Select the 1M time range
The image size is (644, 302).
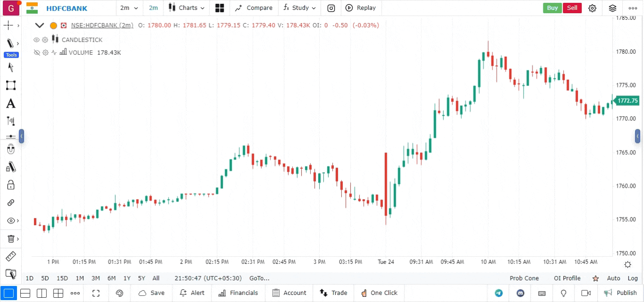[79, 278]
